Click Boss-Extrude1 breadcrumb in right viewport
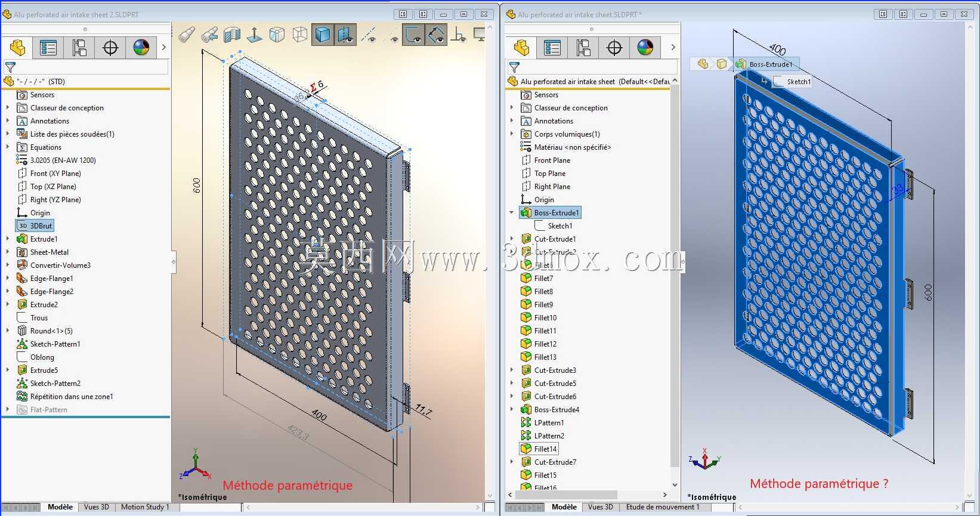980x516 pixels. [x=765, y=64]
